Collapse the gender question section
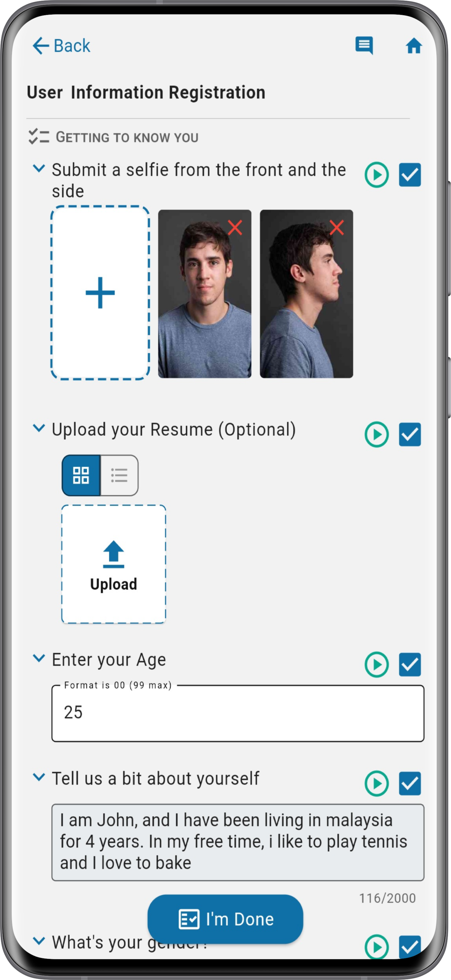 [x=39, y=940]
